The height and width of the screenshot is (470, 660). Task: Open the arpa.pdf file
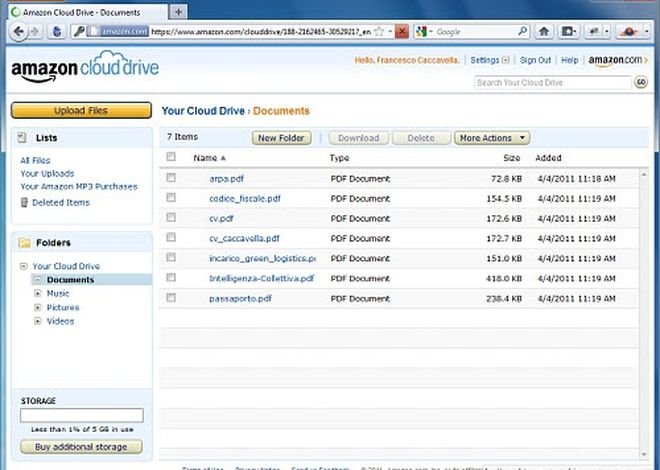[x=226, y=178]
